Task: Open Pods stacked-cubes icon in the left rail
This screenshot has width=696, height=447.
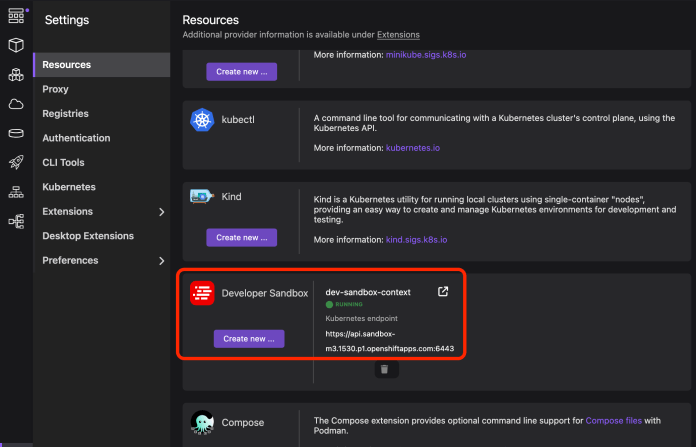Action: [x=16, y=75]
